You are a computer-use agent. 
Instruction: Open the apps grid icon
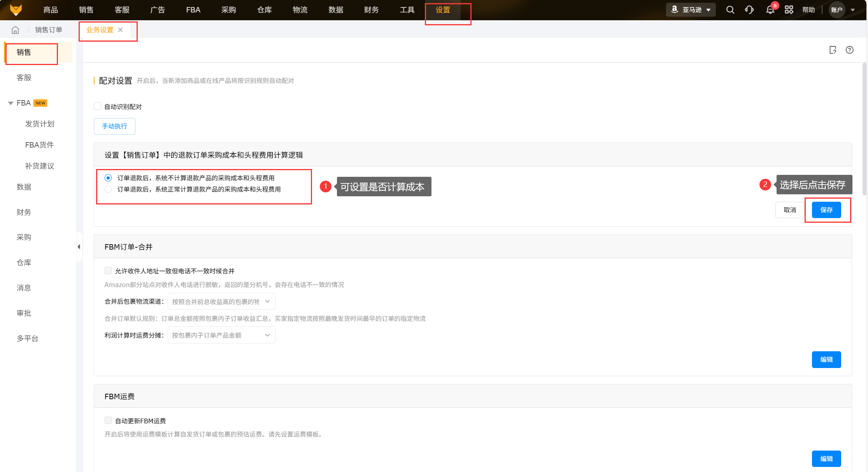pos(789,10)
